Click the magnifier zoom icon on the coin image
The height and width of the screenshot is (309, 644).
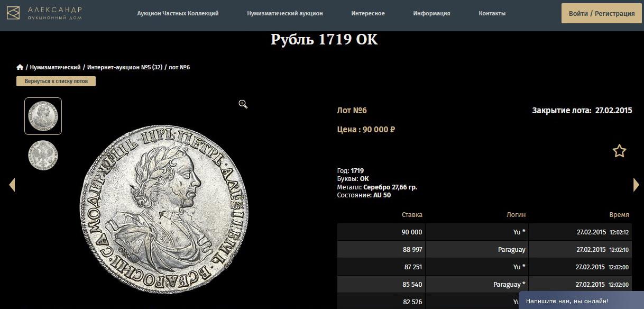click(243, 104)
